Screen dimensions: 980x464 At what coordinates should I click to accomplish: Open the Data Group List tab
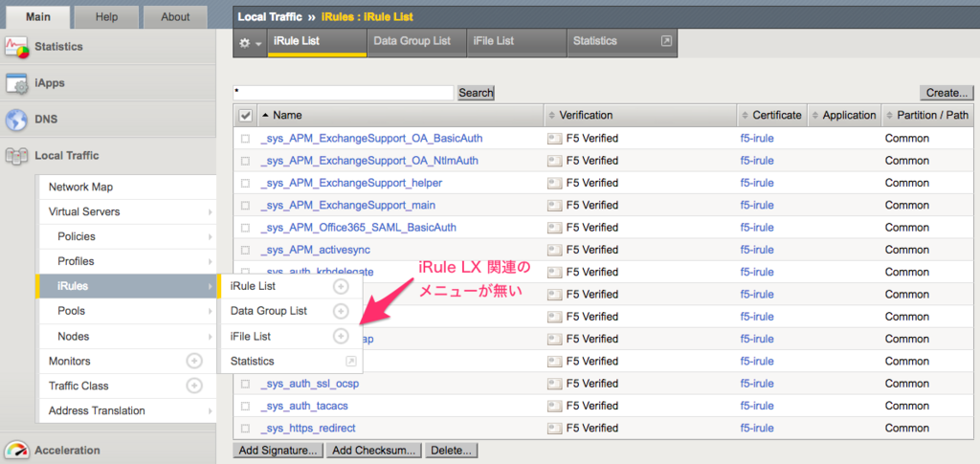tap(417, 42)
